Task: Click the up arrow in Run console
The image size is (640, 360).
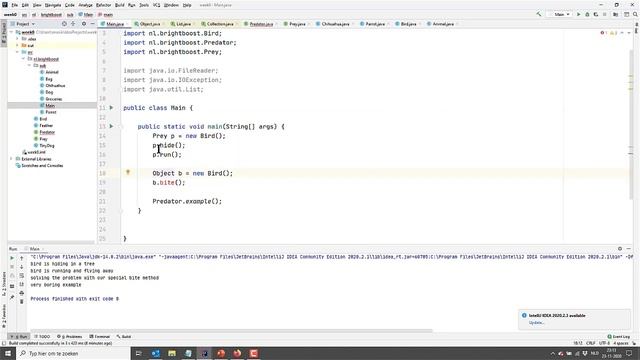Action: coord(22,258)
